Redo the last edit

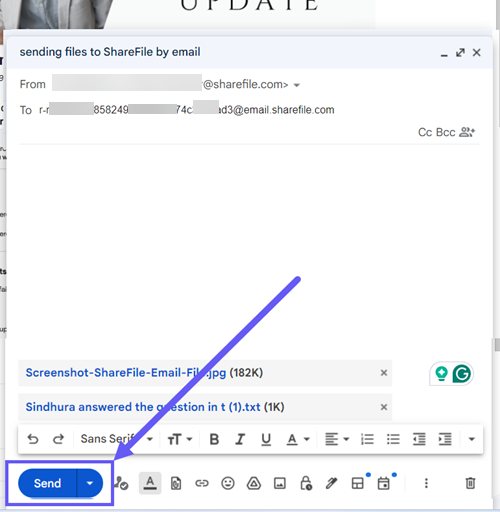(x=58, y=439)
